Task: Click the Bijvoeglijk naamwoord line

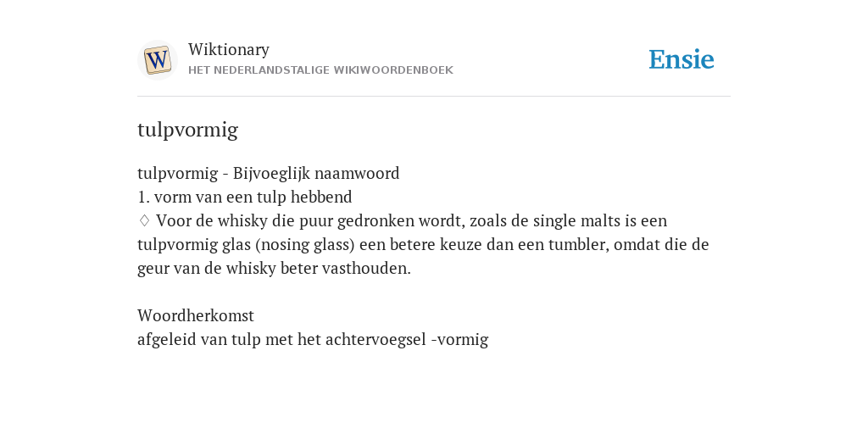Action: coord(269,173)
